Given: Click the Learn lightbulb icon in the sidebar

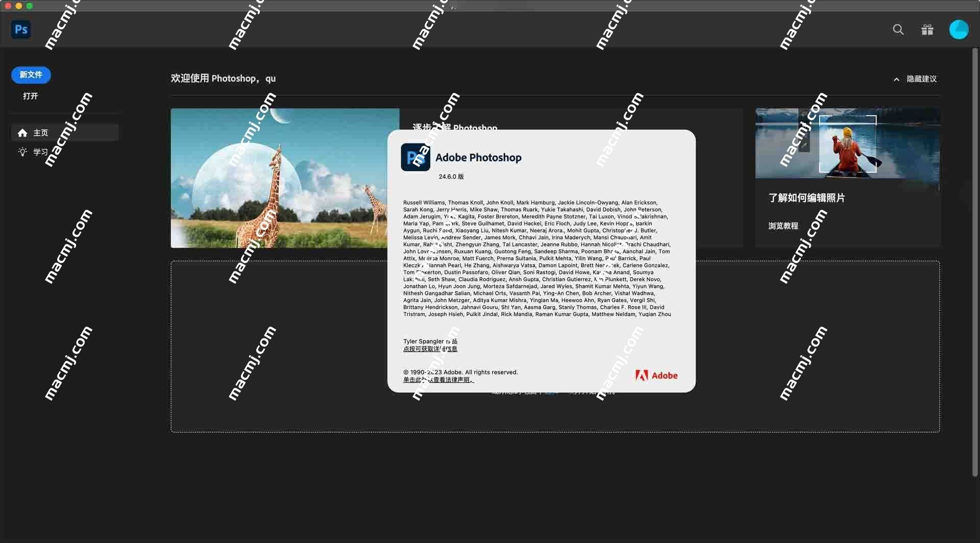Looking at the screenshot, I should [22, 152].
